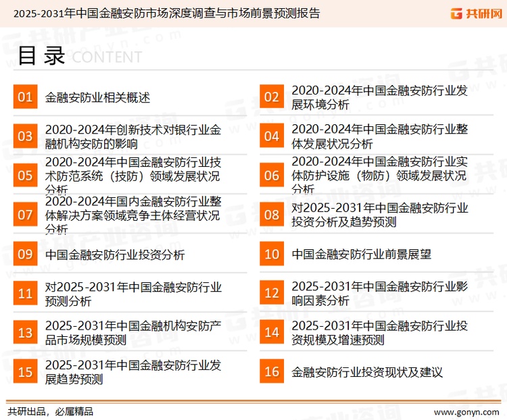Open chapter 中国金融安防行业整体发展状况分析

379,136
